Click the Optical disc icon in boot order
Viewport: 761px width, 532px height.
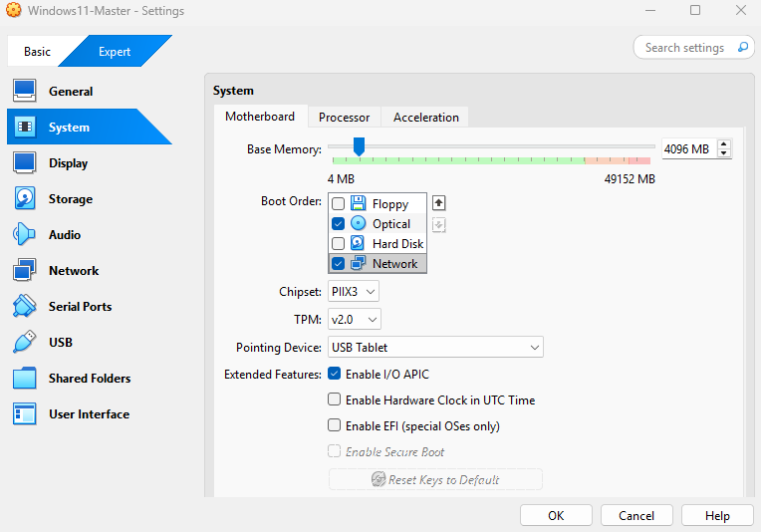[x=359, y=223]
